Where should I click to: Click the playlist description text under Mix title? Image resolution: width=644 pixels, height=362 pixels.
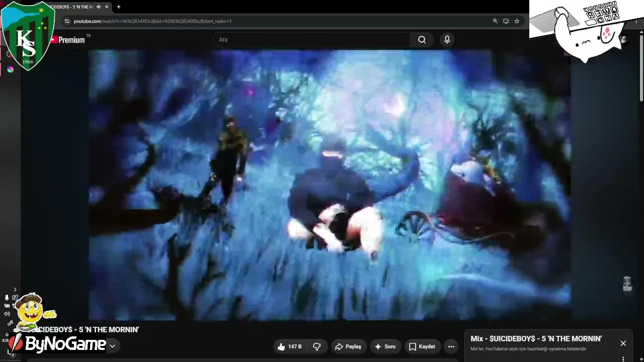[x=529, y=349]
